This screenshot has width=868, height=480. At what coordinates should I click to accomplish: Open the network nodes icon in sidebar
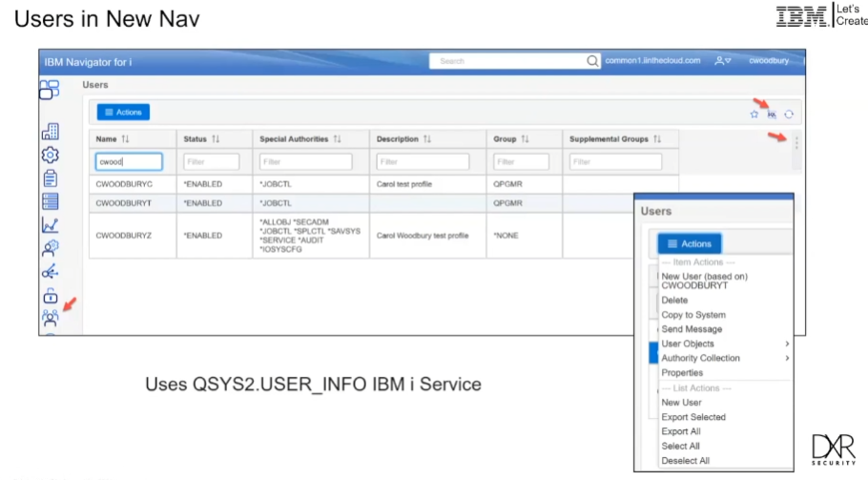click(50, 272)
